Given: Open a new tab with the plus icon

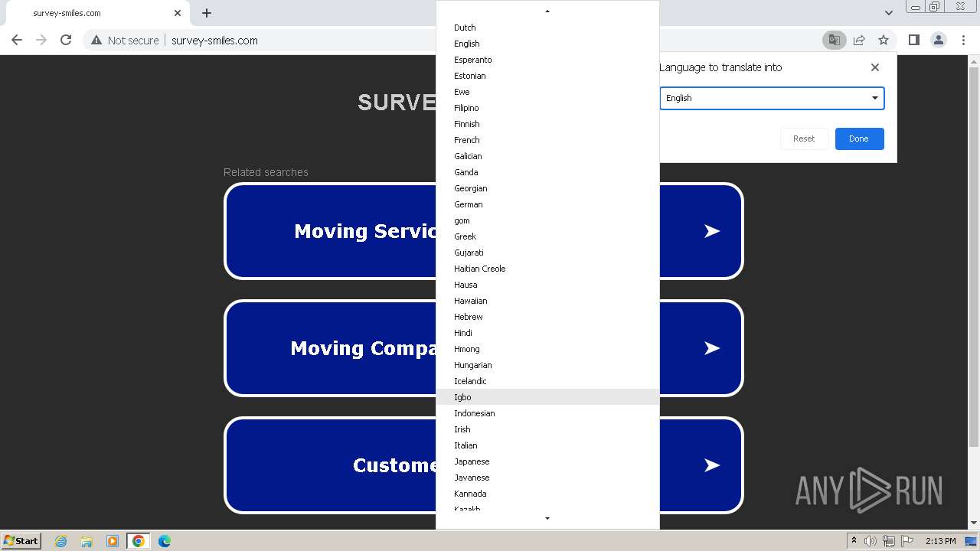Looking at the screenshot, I should (x=207, y=13).
